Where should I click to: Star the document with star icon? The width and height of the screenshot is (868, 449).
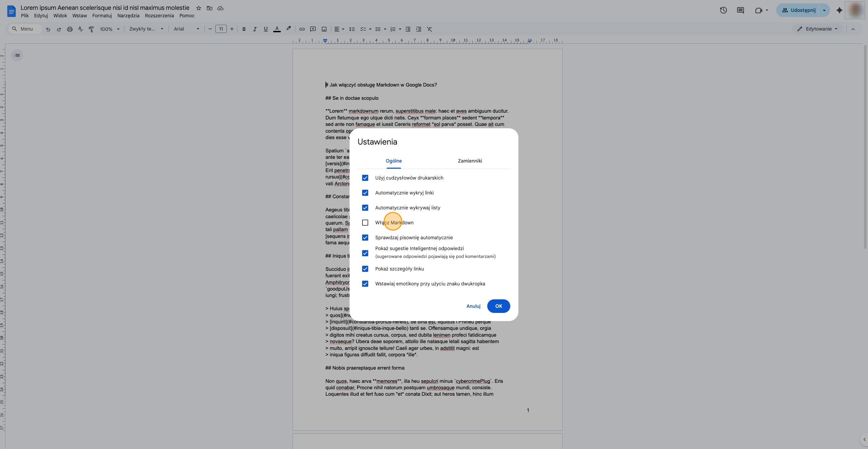pos(199,8)
